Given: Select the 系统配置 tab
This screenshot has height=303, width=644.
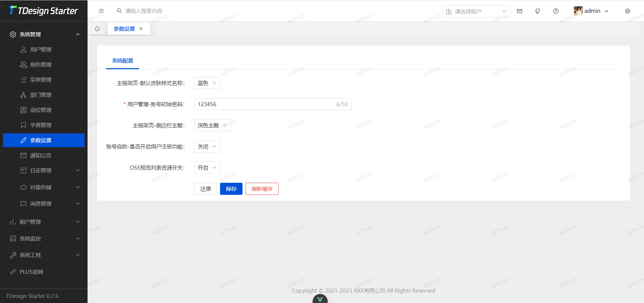Looking at the screenshot, I should pyautogui.click(x=122, y=61).
